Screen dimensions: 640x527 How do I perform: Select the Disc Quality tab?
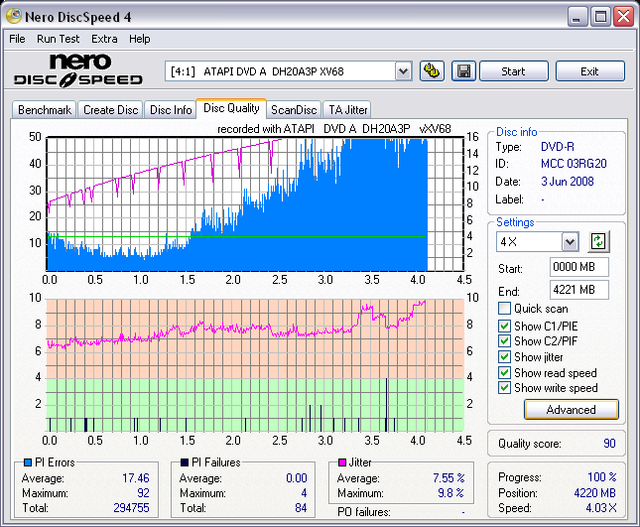231,108
